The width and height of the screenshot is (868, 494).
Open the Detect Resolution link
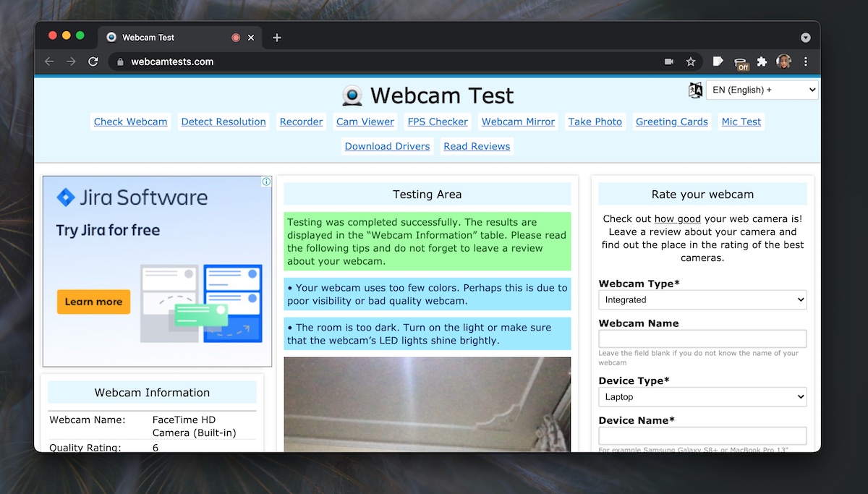tap(224, 122)
